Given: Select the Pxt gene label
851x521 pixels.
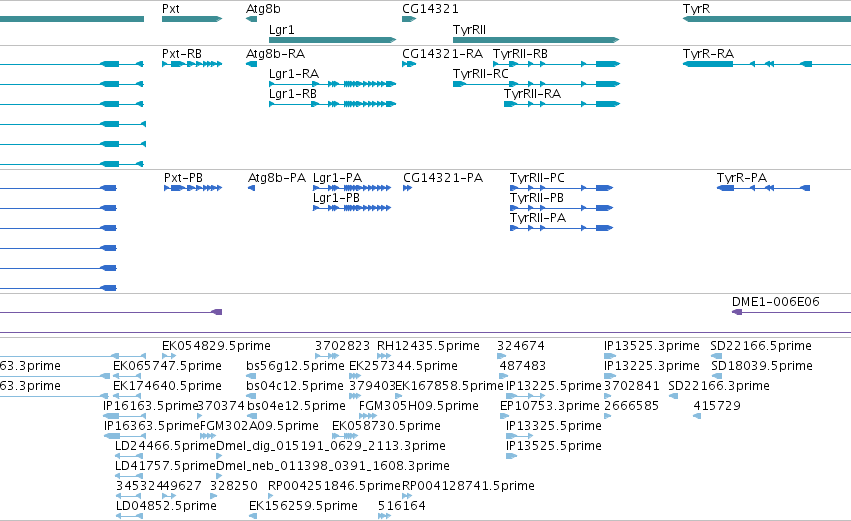Looking at the screenshot, I should 170,9.
